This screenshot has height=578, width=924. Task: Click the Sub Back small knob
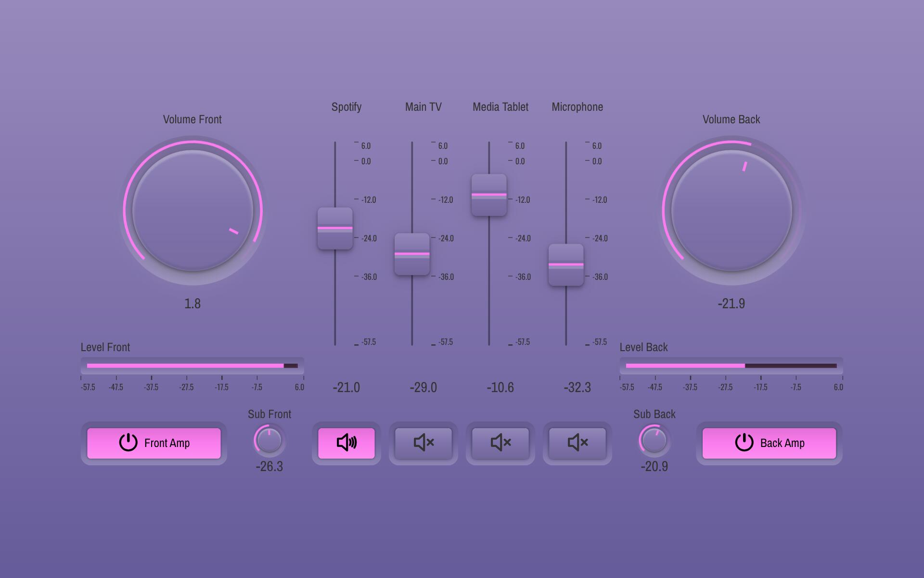(654, 440)
